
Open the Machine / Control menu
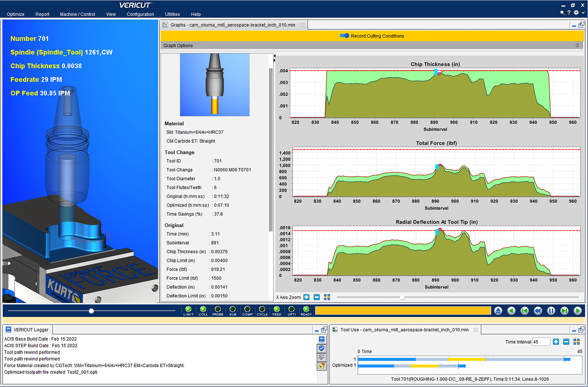77,14
